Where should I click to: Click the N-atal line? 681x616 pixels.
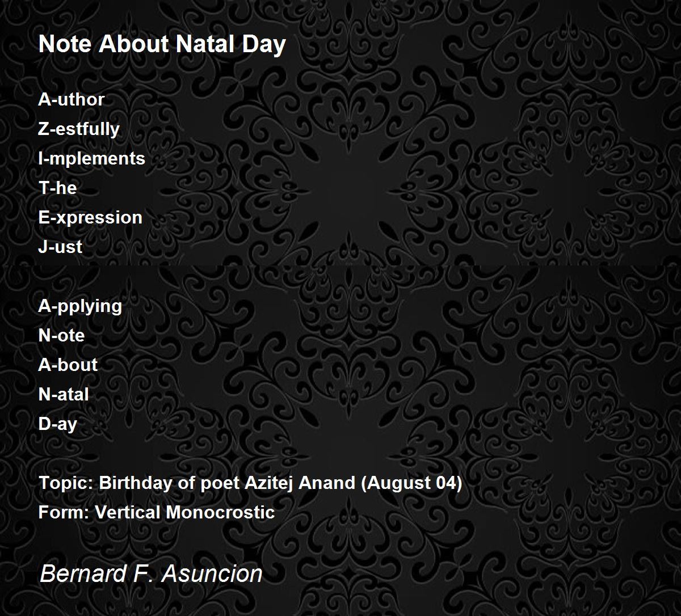pyautogui.click(x=64, y=394)
